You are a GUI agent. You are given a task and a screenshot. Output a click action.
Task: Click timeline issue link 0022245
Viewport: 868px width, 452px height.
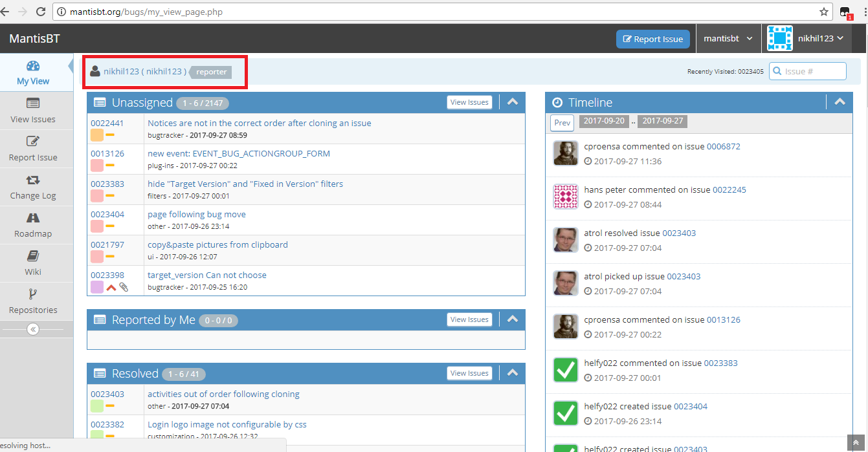pyautogui.click(x=729, y=189)
